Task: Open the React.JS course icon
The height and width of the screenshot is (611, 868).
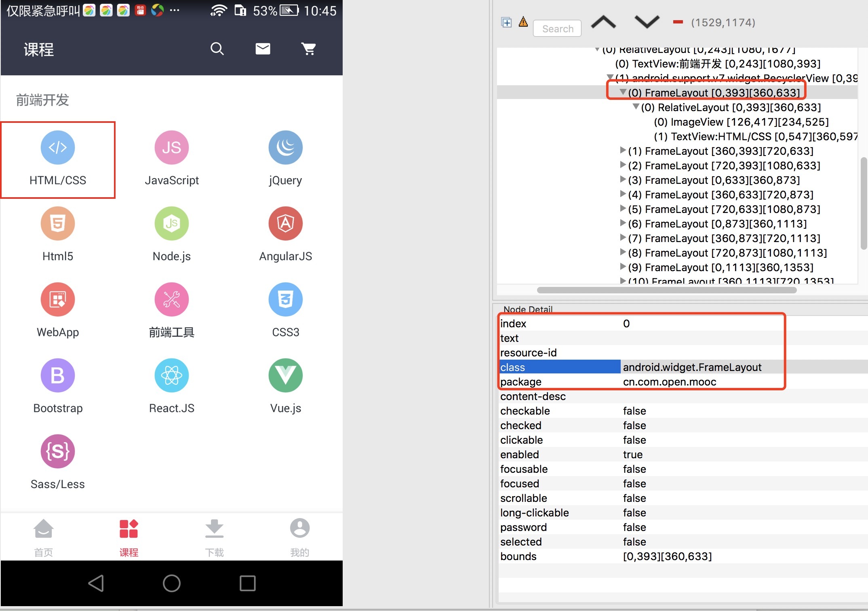Action: point(172,375)
